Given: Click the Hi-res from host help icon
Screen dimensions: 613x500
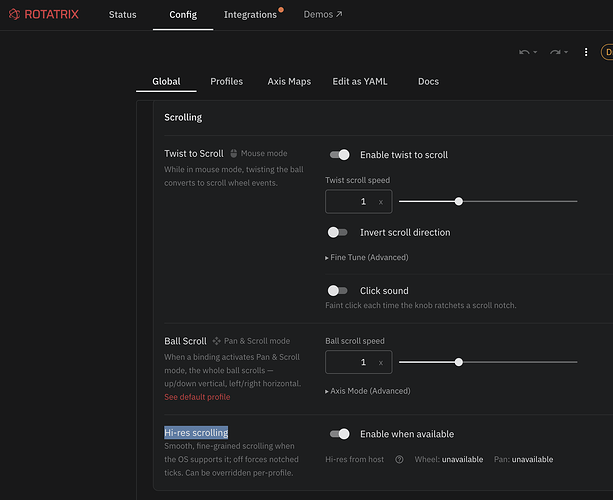Looking at the screenshot, I should (399, 459).
